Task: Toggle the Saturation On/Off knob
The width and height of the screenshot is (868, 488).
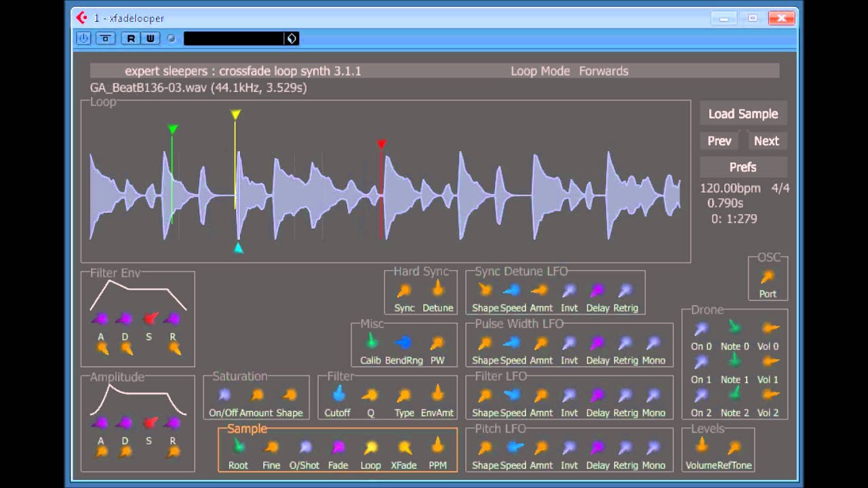Action: (224, 394)
